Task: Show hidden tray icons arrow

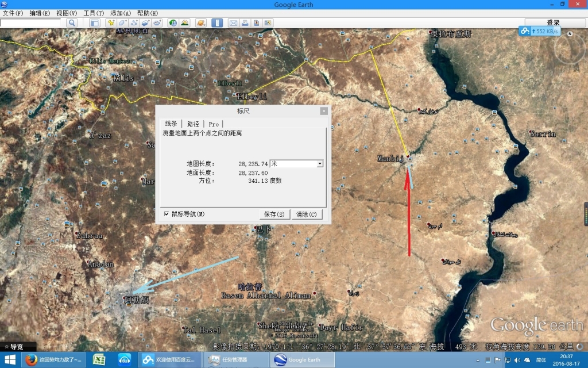Action: 478,360
